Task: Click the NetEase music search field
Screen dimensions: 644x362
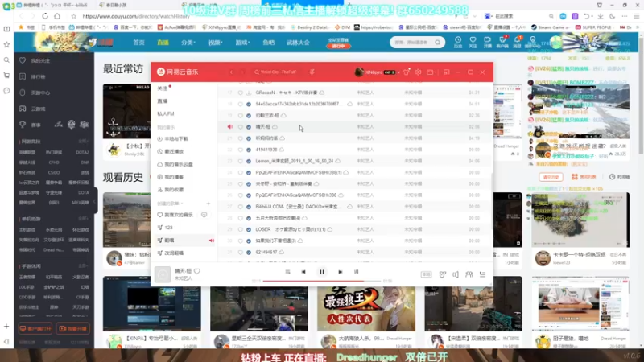Action: (278, 72)
